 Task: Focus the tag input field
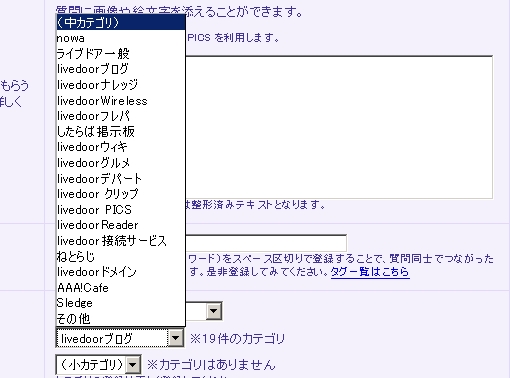tap(266, 243)
